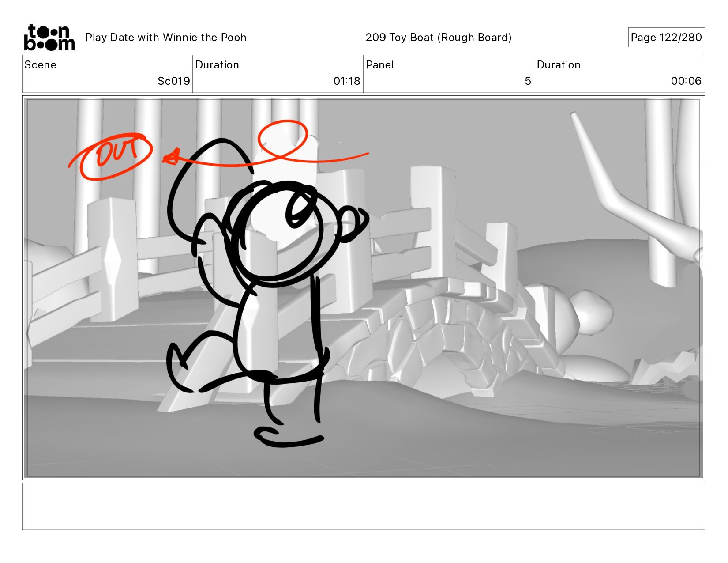Image resolution: width=728 pixels, height=563 pixels.
Task: Select the scene value 'Sc019'
Action: point(174,81)
